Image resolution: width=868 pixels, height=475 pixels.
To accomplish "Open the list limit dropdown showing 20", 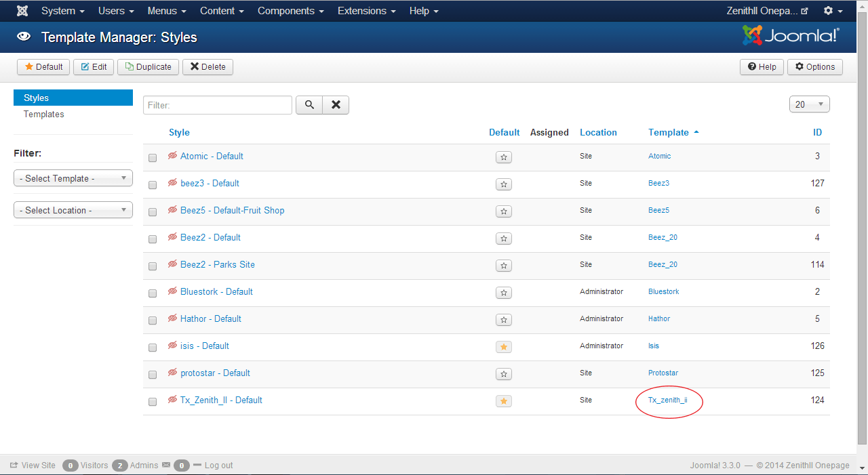I will [x=809, y=104].
